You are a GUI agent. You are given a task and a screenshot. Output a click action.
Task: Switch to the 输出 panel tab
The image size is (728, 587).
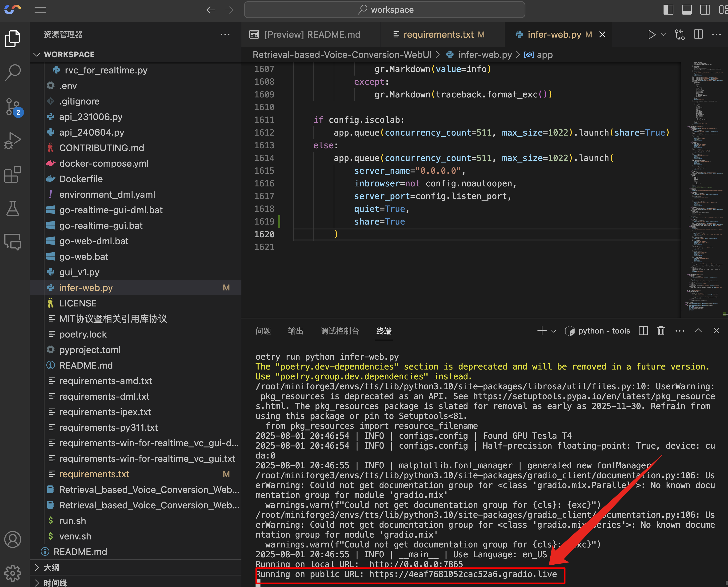(295, 331)
